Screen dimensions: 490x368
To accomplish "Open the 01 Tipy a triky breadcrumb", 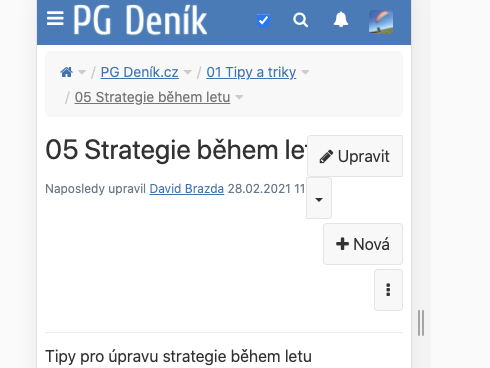I will click(x=251, y=72).
